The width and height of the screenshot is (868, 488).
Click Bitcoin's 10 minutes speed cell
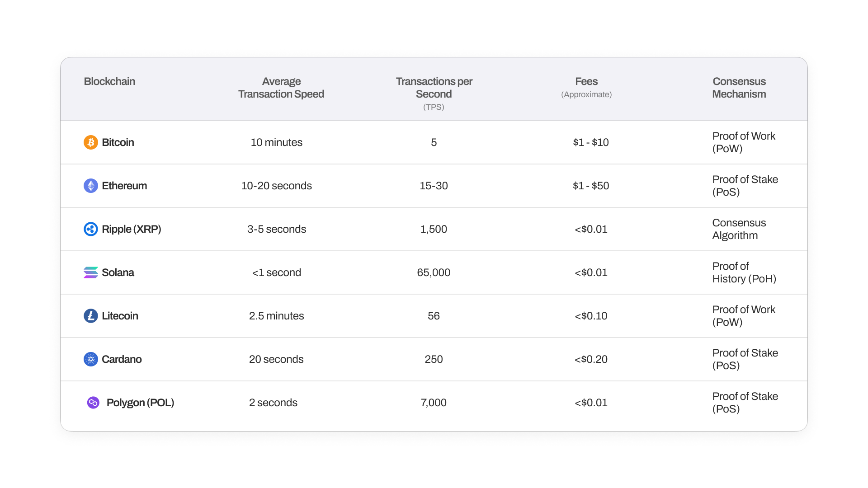point(277,142)
